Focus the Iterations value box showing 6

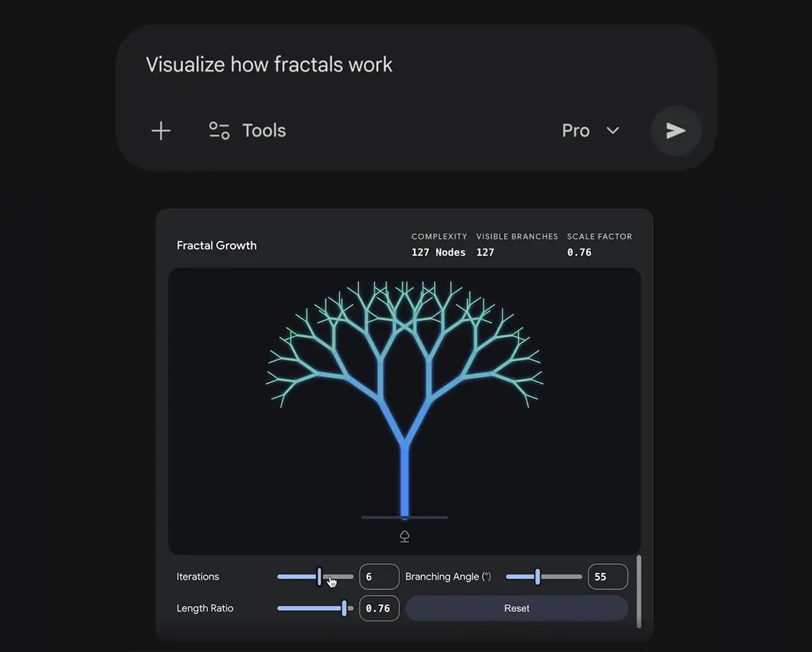379,577
